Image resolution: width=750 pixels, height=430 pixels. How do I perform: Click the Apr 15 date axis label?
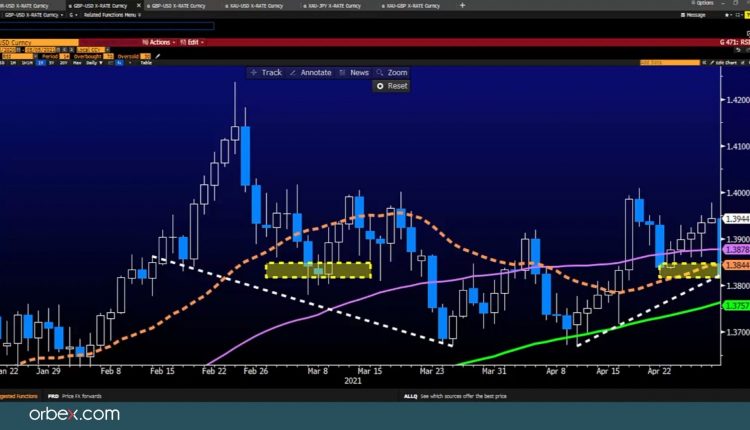607,371
